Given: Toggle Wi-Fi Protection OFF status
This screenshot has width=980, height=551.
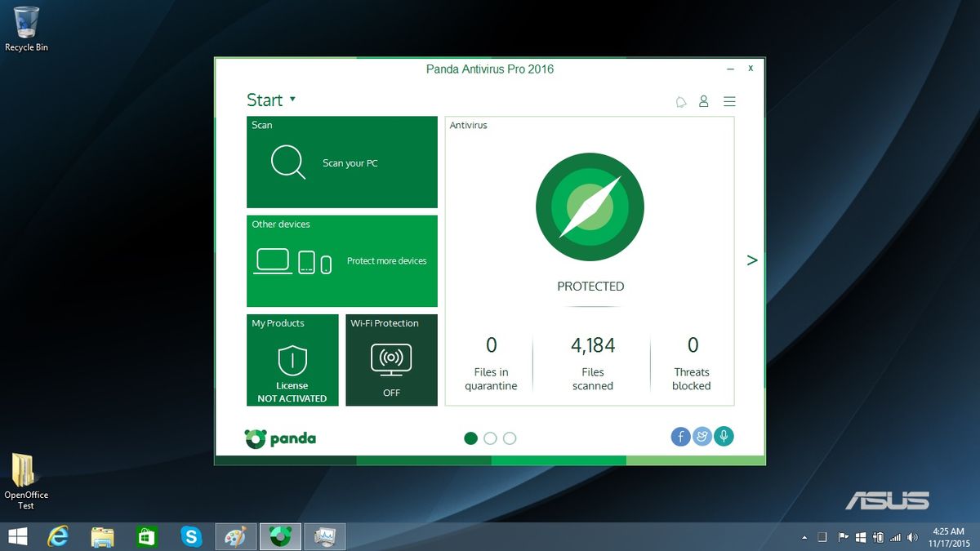Looking at the screenshot, I should [391, 393].
